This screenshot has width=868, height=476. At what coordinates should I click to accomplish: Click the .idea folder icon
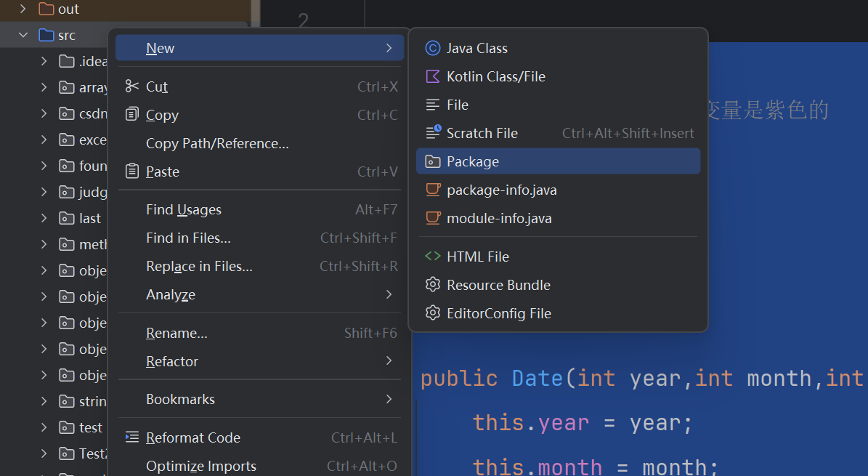pos(66,61)
